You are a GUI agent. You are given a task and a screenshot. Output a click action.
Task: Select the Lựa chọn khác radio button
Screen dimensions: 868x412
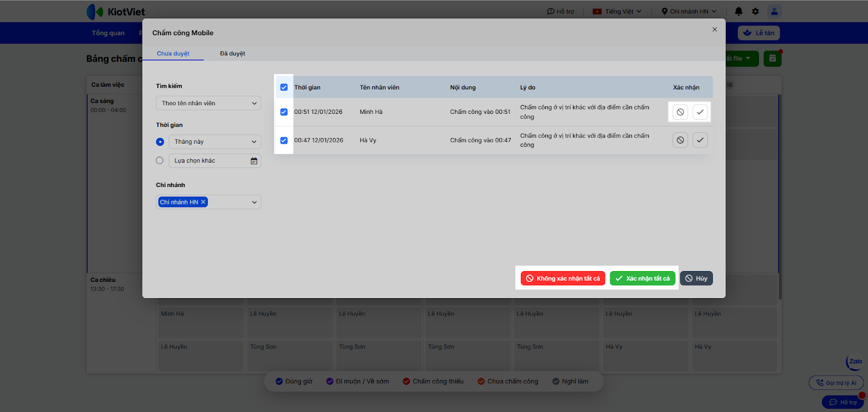pos(159,160)
